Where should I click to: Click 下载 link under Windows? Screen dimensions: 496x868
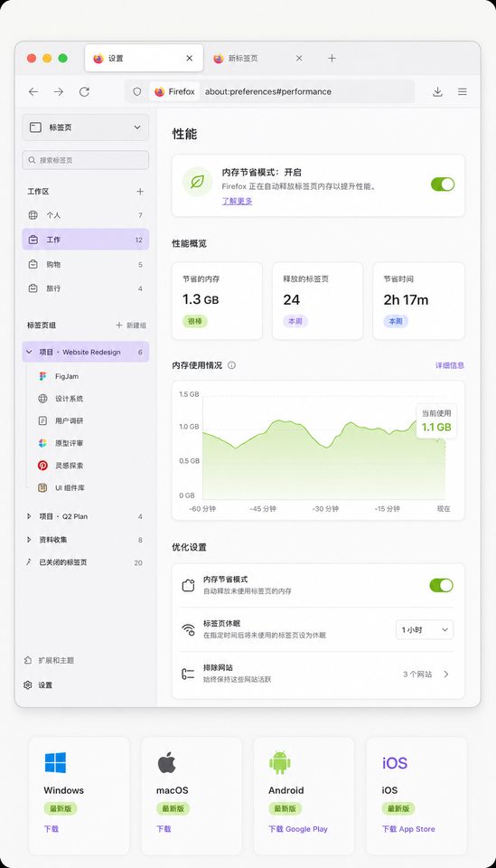point(51,829)
